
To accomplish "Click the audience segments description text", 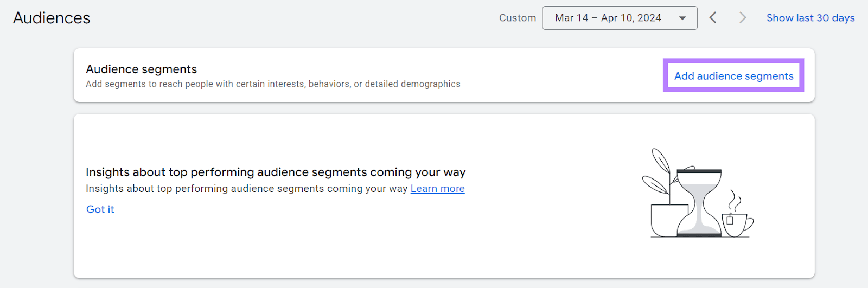I will 273,84.
